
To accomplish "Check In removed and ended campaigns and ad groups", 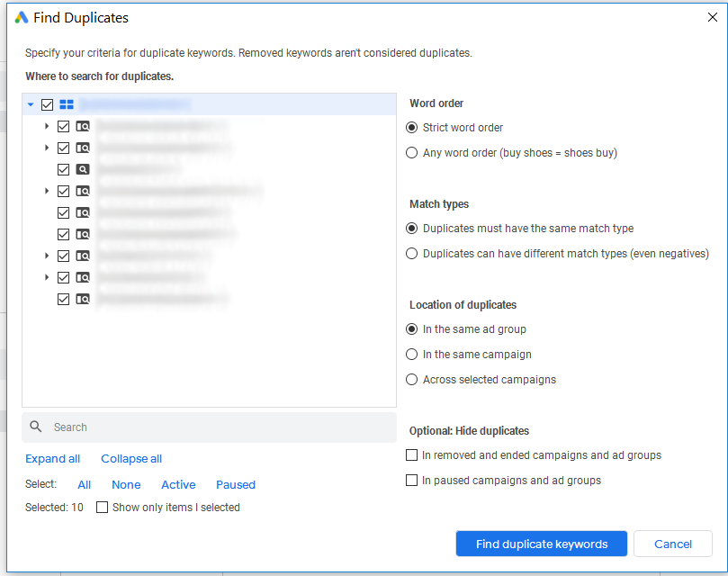I will click(411, 454).
